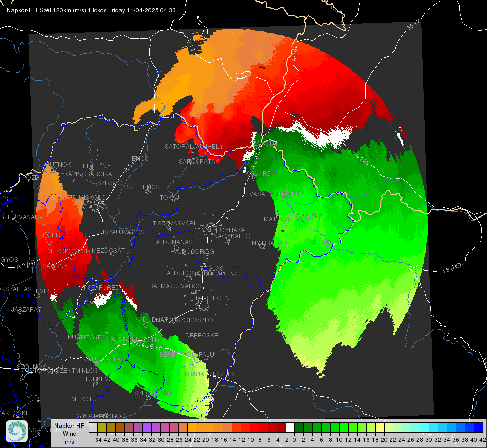Click the pink swatch between -28 and -26
Screen dimensions: 487x448
[x=174, y=427]
